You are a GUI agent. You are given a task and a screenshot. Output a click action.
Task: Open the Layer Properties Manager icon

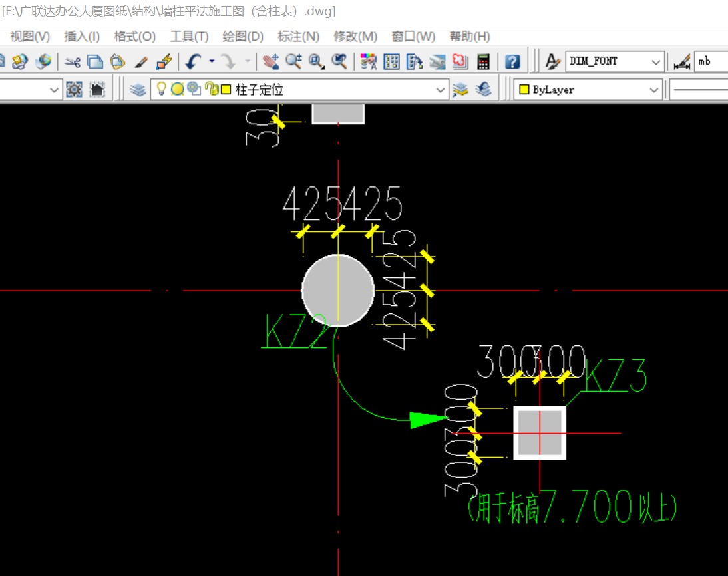tap(138, 89)
